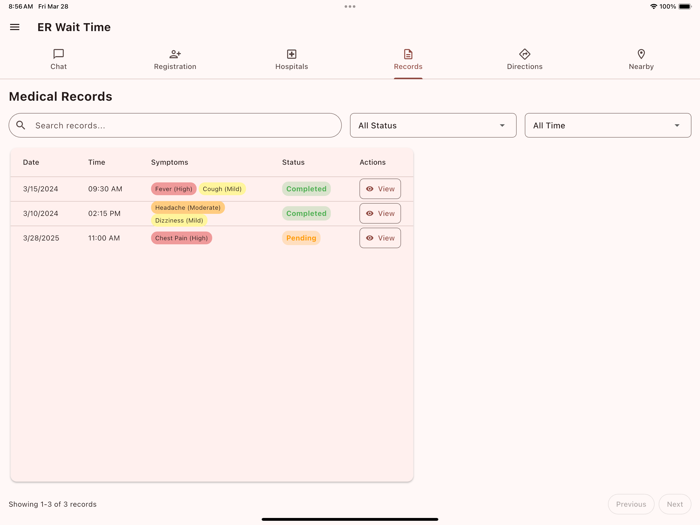Image resolution: width=700 pixels, height=525 pixels.
Task: Select the 3/15/2024 date cell
Action: [41, 189]
